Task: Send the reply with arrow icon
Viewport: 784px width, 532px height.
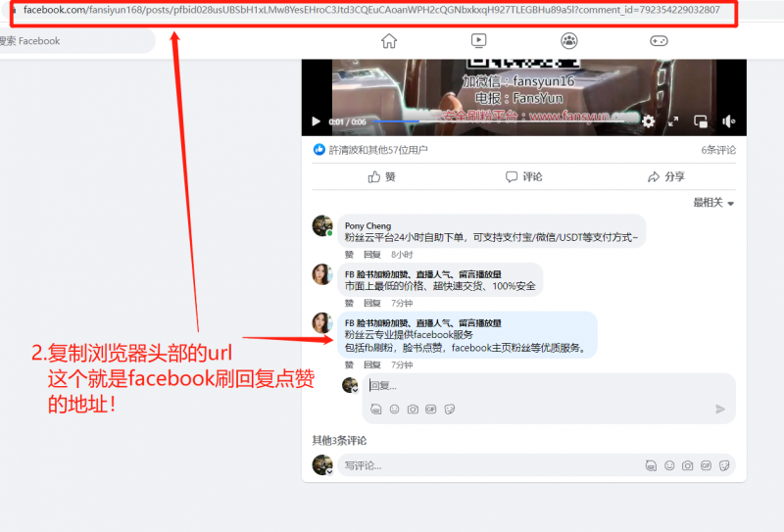Action: pyautogui.click(x=720, y=409)
